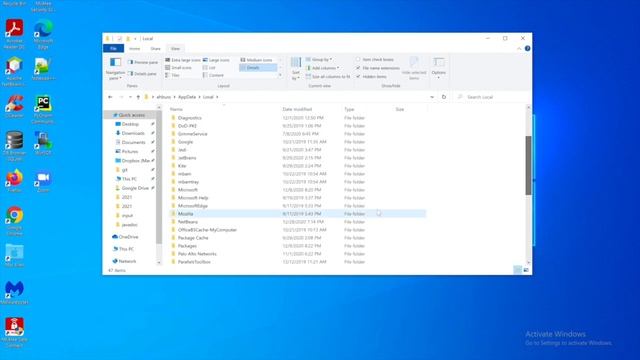Open the Group by dropdown

(319, 60)
